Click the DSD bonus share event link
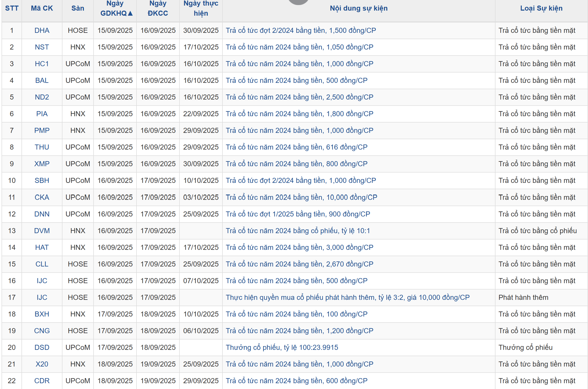Image resolution: width=588 pixels, height=389 pixels. click(x=282, y=347)
